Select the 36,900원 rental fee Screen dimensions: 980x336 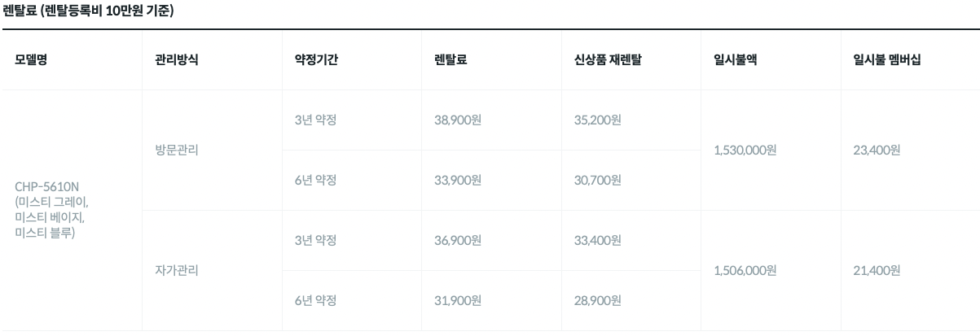(458, 240)
